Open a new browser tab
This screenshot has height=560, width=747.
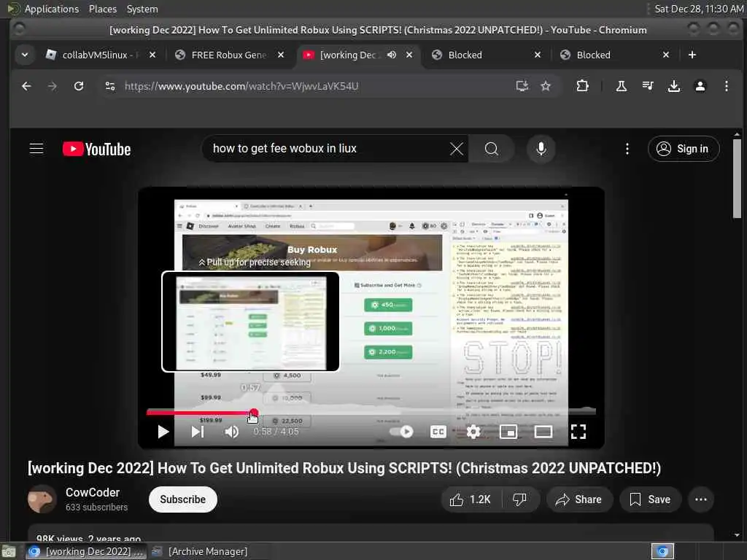coord(692,55)
